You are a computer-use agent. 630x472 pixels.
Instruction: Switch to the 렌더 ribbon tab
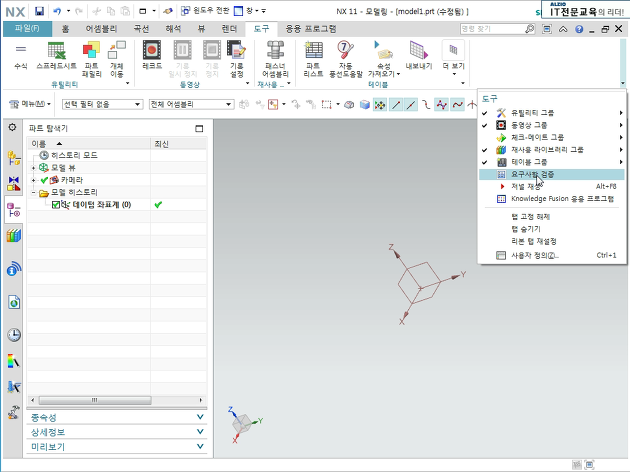[x=229, y=29]
